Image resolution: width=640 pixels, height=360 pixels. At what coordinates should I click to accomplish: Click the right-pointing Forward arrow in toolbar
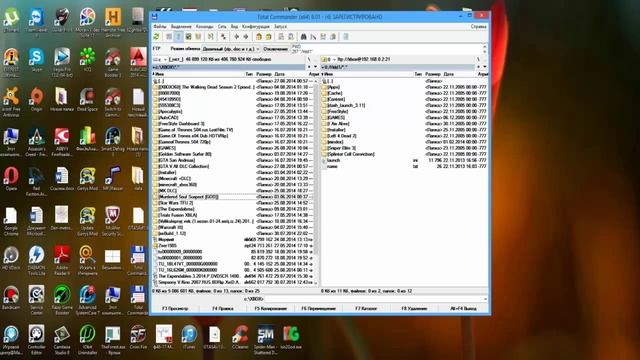pyautogui.click(x=246, y=37)
